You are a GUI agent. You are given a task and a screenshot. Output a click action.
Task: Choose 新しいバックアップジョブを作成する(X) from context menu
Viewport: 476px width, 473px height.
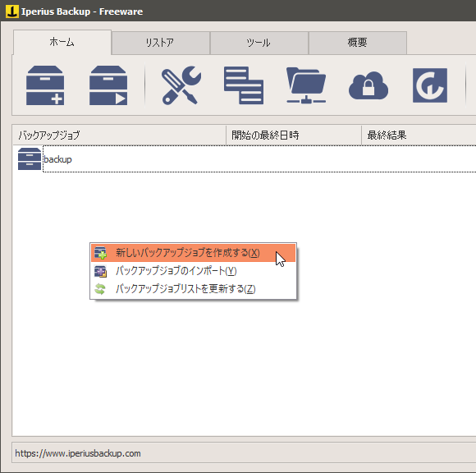click(193, 253)
